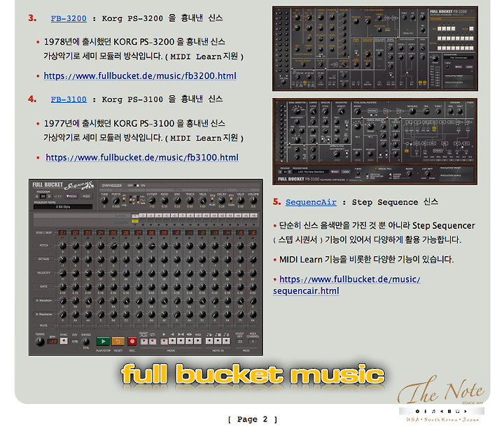Click step 16 display in STEP/SKIP row

(x=253, y=232)
